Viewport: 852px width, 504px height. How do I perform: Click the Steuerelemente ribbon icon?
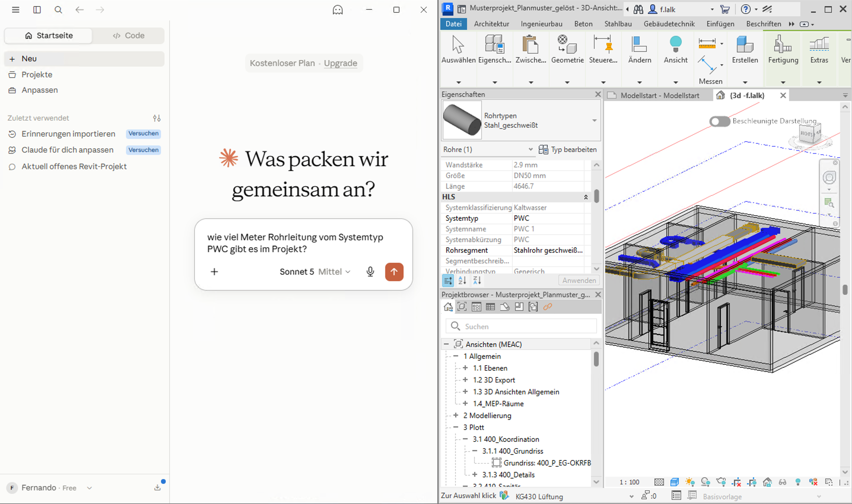tap(603, 44)
